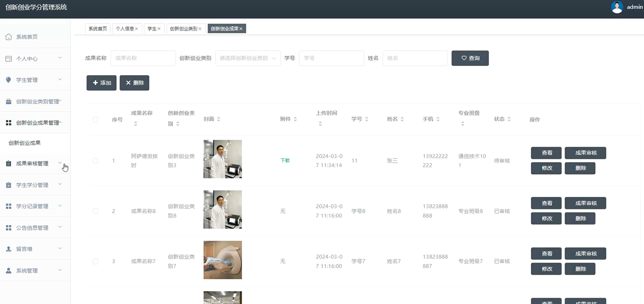
Task: Open the MRI cover thumbnail of row 3
Action: [x=222, y=260]
